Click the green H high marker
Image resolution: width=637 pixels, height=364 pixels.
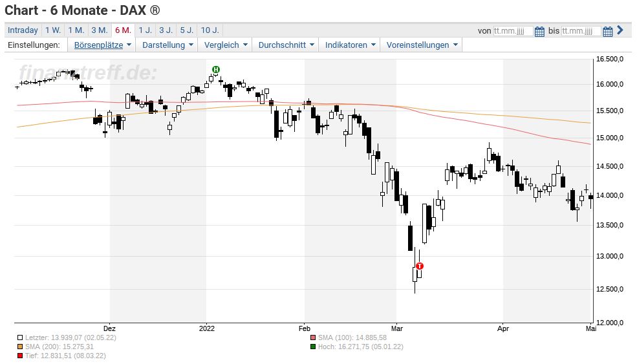pos(216,69)
